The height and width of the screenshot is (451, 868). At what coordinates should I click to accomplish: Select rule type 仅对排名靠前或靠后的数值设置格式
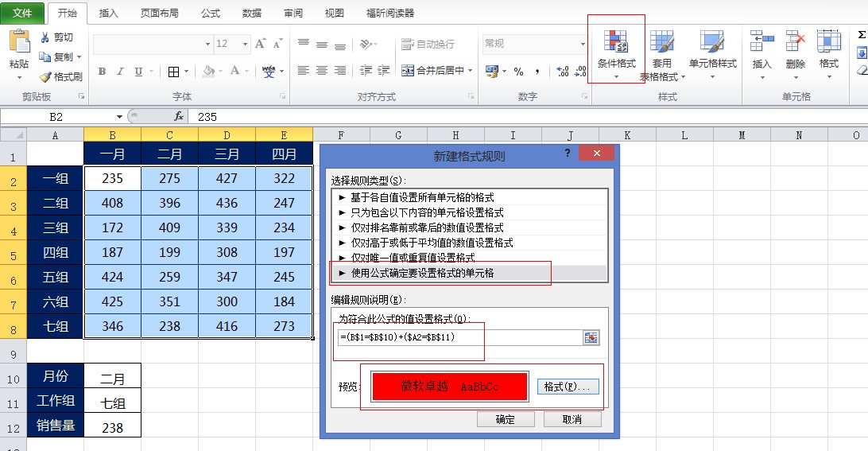point(469,227)
